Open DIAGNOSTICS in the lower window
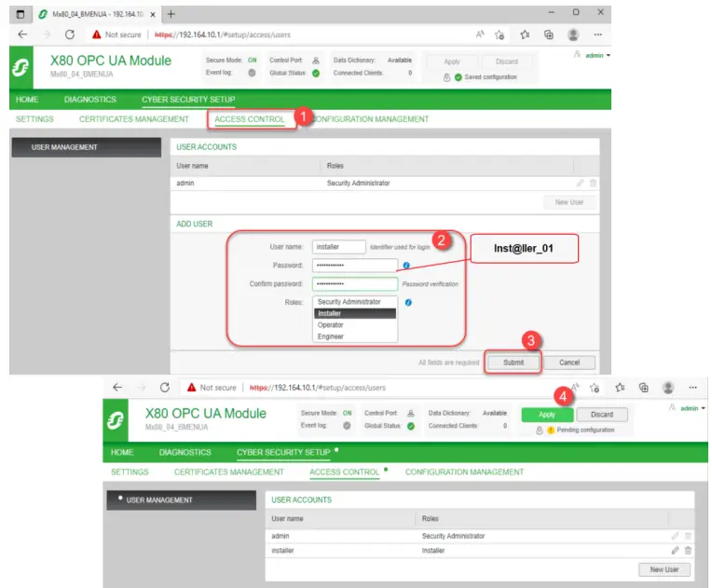712x588 pixels. [185, 452]
